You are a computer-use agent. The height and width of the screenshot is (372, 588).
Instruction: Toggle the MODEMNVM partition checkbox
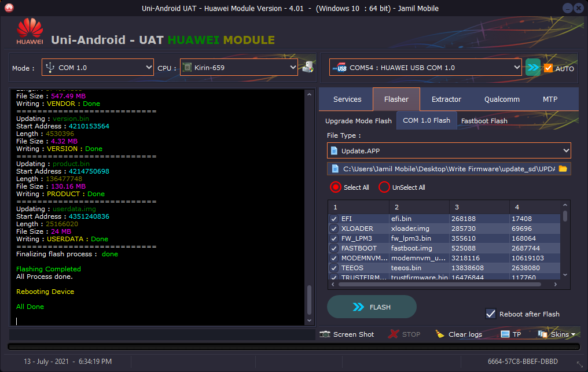[334, 258]
